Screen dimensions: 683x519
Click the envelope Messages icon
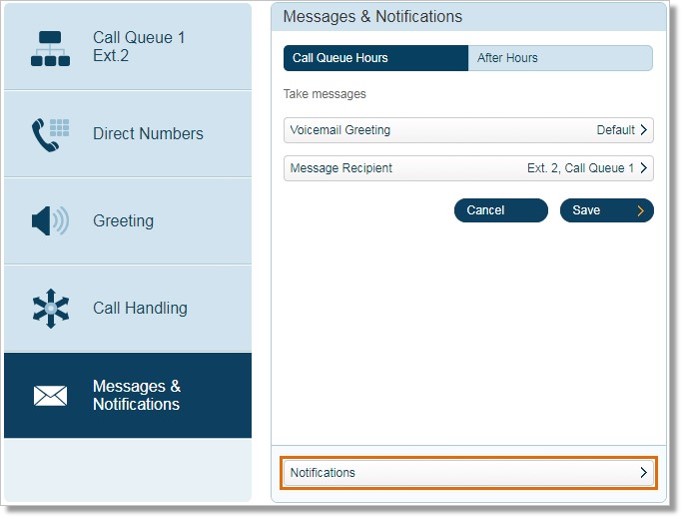pos(51,396)
